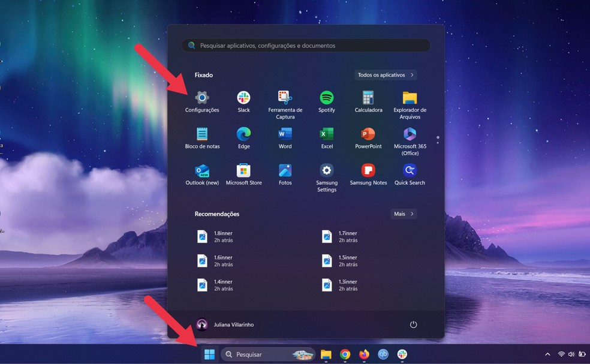The image size is (590, 364).
Task: Open Microsoft 365 (Office)
Action: 410,142
